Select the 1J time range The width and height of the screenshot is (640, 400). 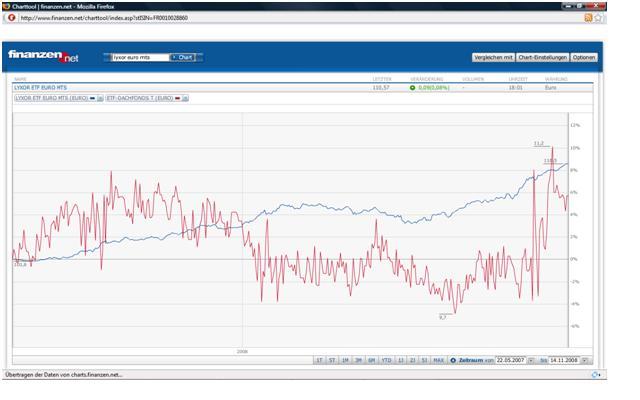[x=401, y=360]
